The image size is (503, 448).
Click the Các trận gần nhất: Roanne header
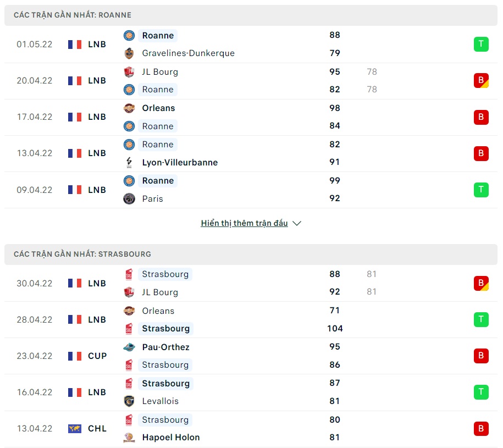pyautogui.click(x=73, y=15)
